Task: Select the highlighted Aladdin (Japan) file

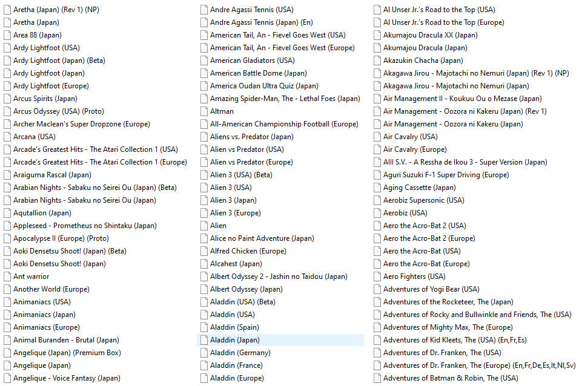Action: (234, 340)
